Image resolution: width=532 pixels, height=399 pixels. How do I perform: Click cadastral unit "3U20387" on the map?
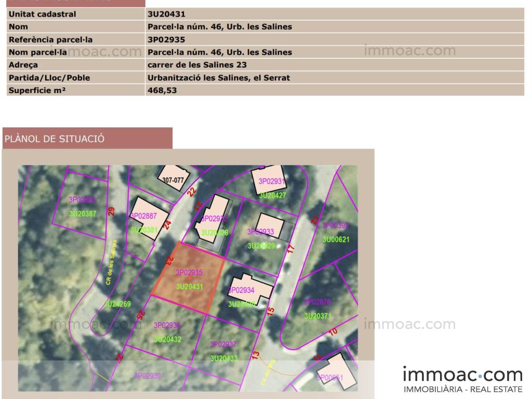(x=83, y=214)
